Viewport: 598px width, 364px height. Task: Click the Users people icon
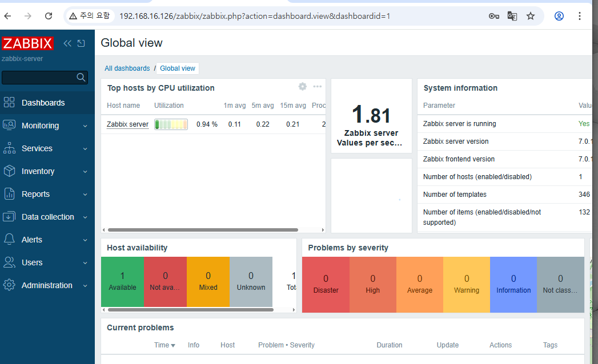[9, 262]
